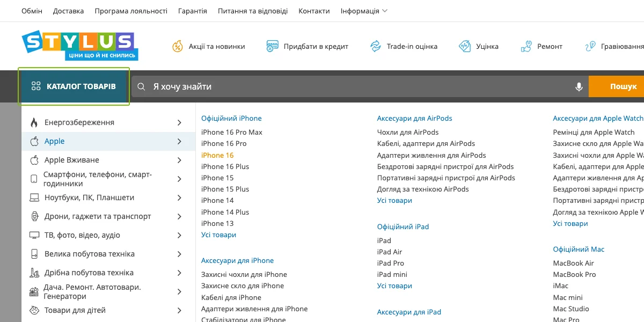
Task: Open Ремінці для Apple Watch link
Action: [x=594, y=132]
